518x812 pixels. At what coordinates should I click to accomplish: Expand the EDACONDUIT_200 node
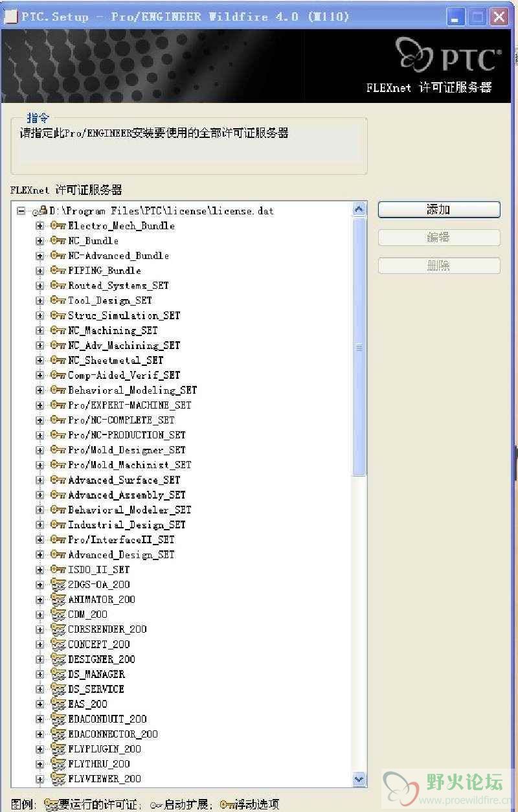[39, 719]
